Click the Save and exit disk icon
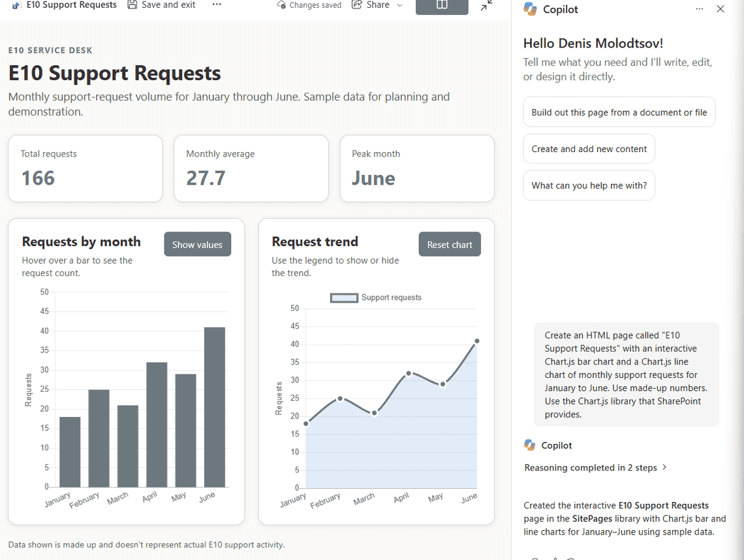744x560 pixels. click(x=132, y=5)
